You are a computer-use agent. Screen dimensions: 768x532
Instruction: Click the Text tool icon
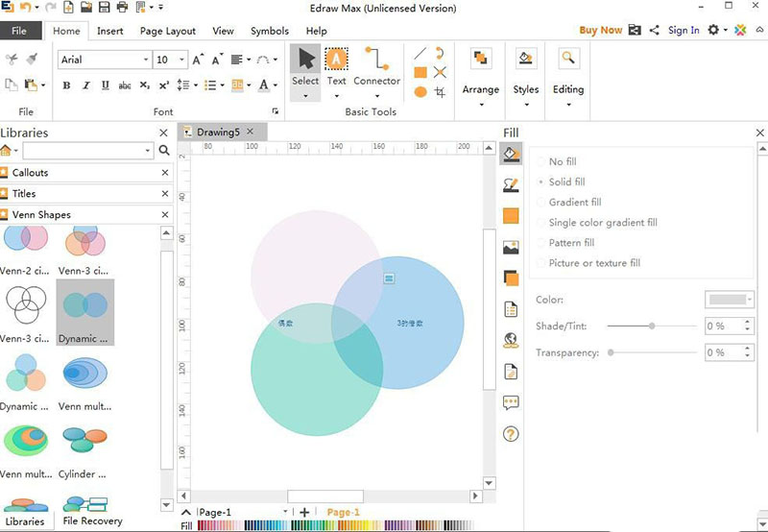click(x=336, y=65)
